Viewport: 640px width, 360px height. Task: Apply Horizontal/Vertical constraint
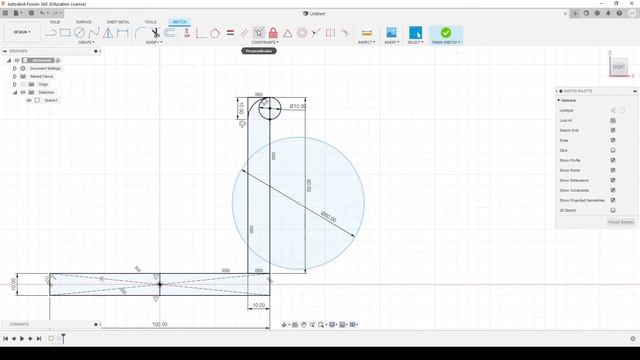coord(187,33)
